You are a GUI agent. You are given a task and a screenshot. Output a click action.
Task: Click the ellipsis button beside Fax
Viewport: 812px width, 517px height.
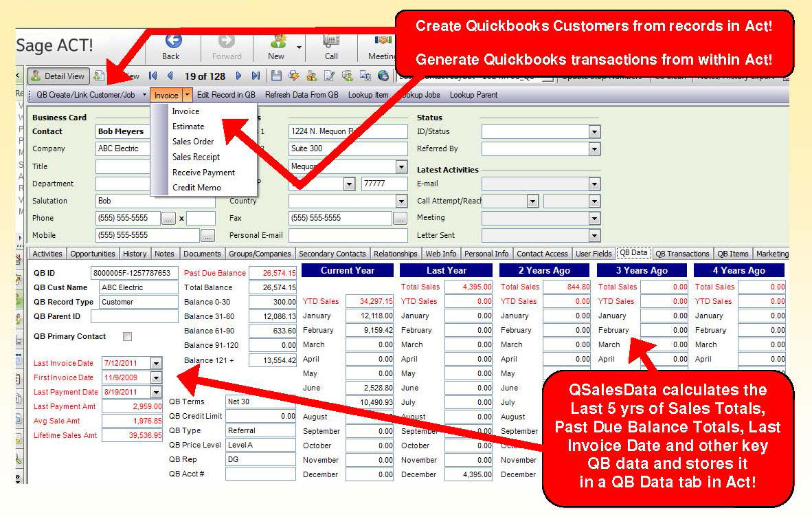tap(400, 219)
